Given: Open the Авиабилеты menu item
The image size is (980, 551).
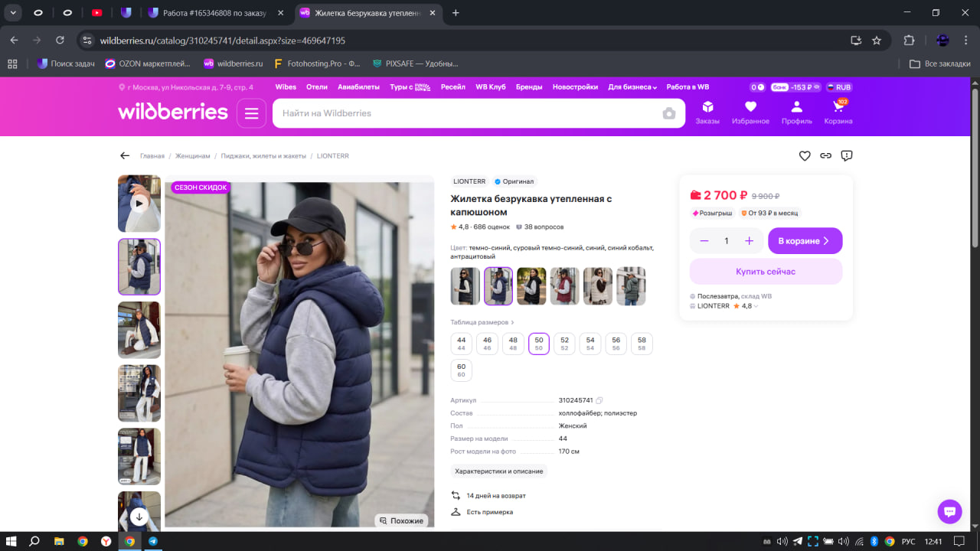Looking at the screenshot, I should (358, 87).
